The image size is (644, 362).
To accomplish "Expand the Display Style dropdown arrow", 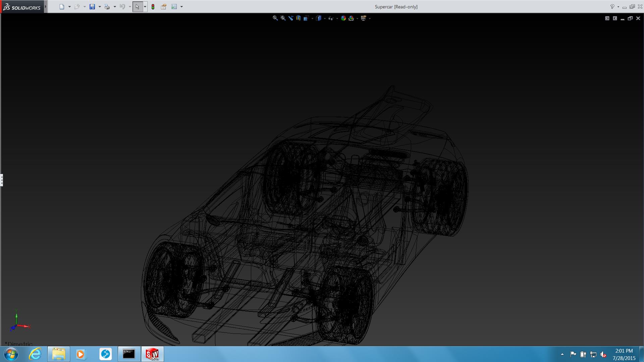I will point(325,18).
